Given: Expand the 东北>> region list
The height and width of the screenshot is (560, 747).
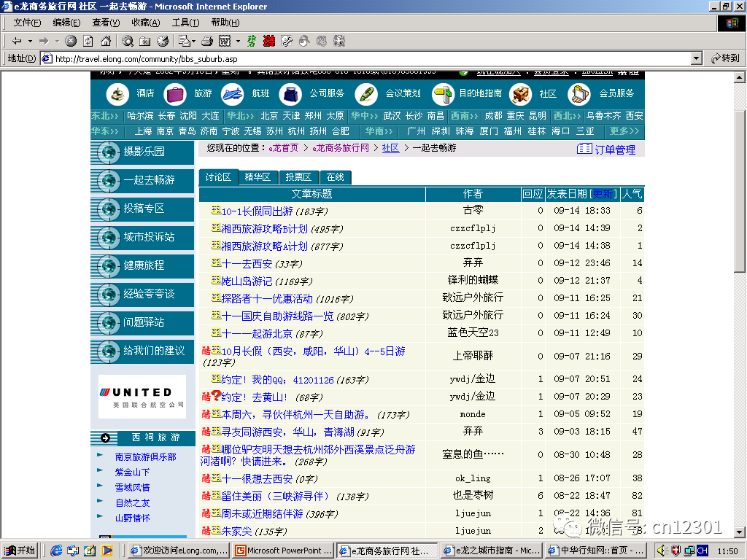Looking at the screenshot, I should [105, 116].
